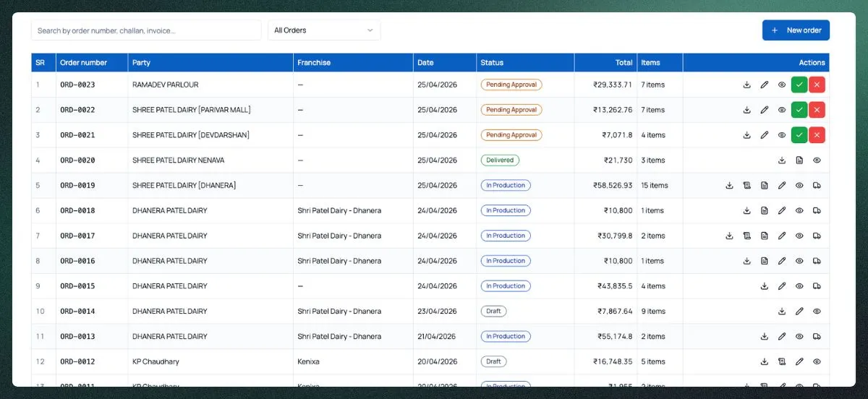The image size is (868, 399).
Task: Open challan scroll icon for ORD-0012
Action: 782,361
